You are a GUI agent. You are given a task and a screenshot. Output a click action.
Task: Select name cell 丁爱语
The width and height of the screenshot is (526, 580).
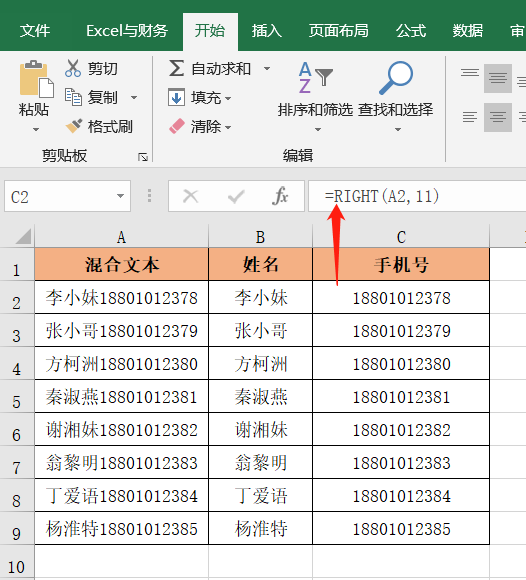[260, 495]
